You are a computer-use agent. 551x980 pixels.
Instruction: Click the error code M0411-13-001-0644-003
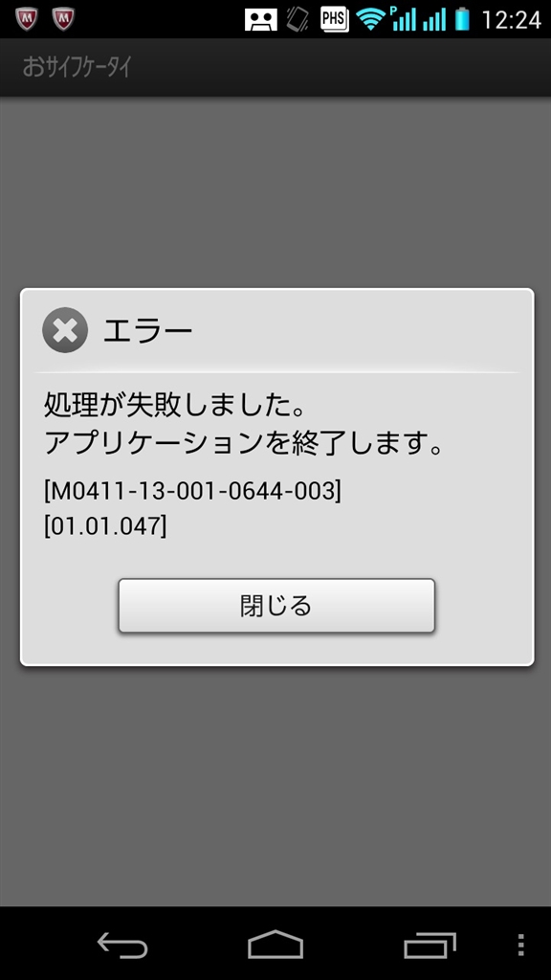tap(193, 492)
